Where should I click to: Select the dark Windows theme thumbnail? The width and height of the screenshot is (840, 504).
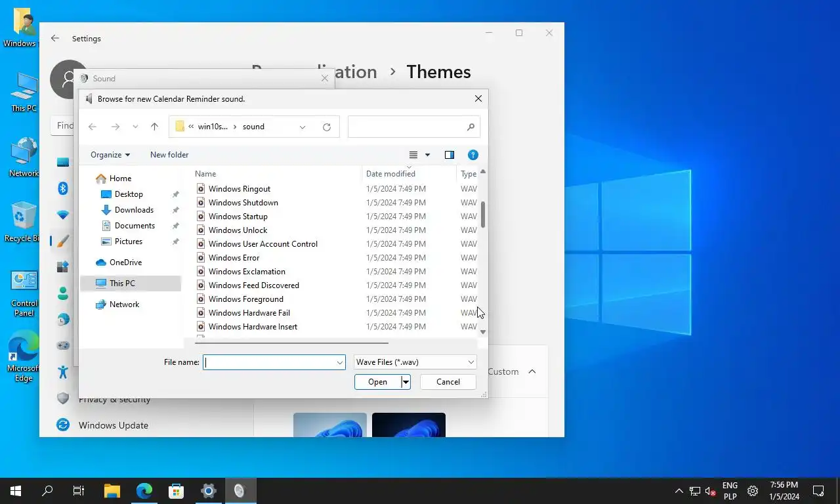[409, 425]
